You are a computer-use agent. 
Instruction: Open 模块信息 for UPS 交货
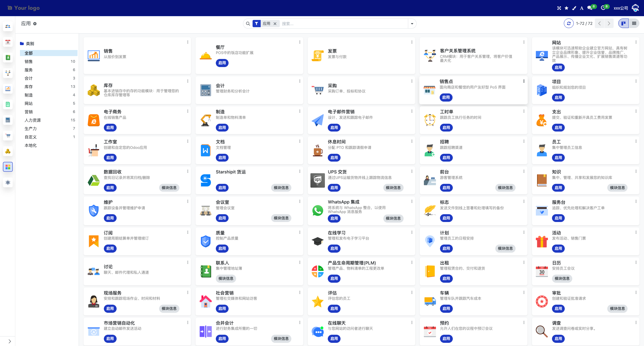[x=393, y=188]
